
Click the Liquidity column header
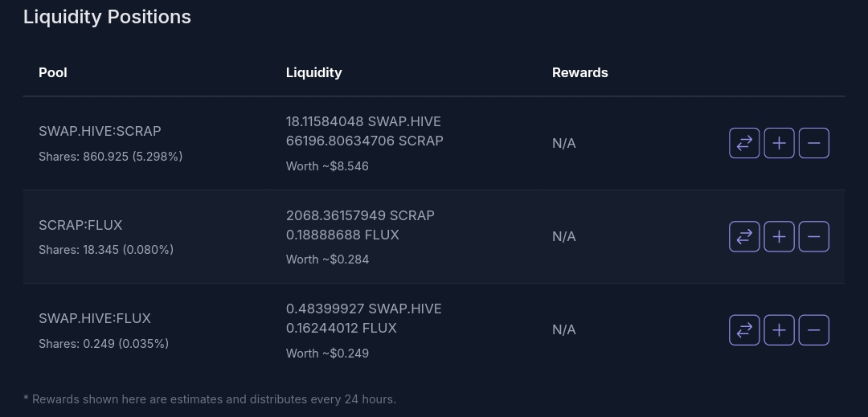coord(314,72)
